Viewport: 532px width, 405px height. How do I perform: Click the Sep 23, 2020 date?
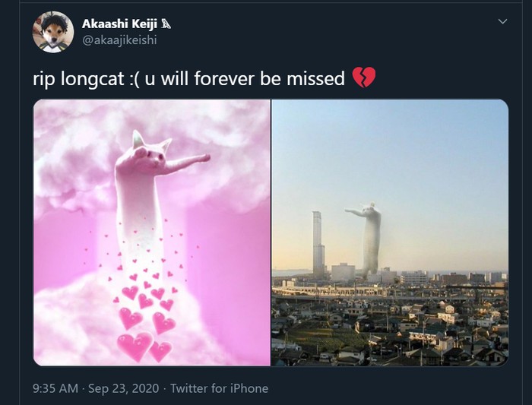coord(124,388)
